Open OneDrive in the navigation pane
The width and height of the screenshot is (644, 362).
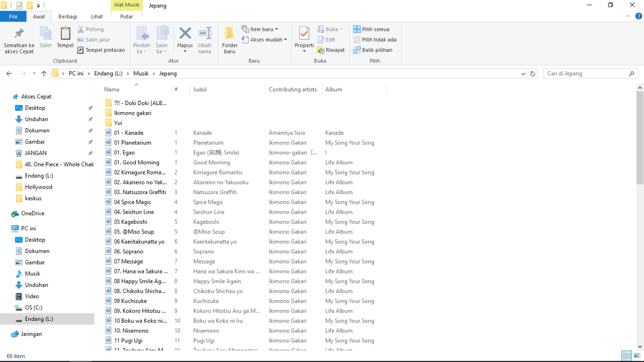coord(33,213)
